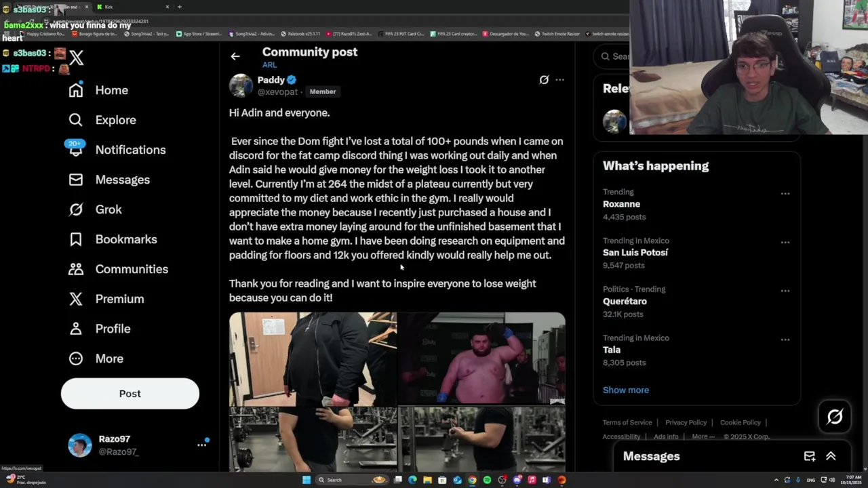The width and height of the screenshot is (868, 488).
Task: Open a new browser tab
Action: tap(179, 7)
